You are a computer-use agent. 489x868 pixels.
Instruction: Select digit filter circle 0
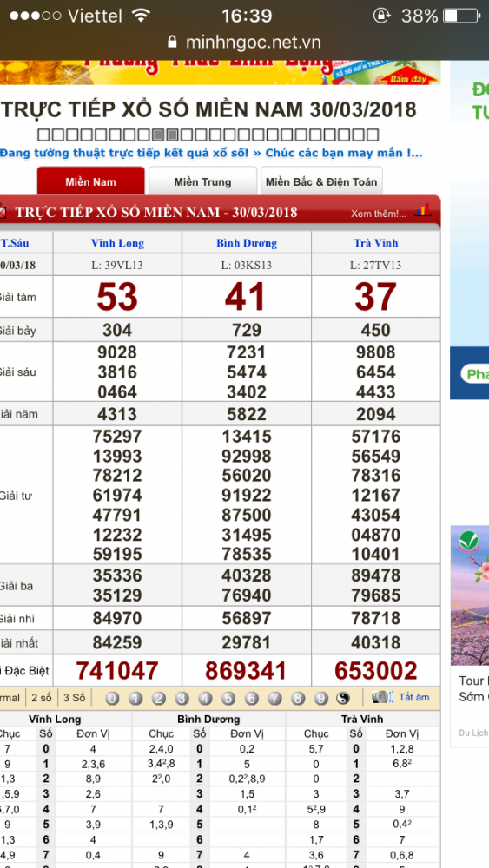coord(112,698)
